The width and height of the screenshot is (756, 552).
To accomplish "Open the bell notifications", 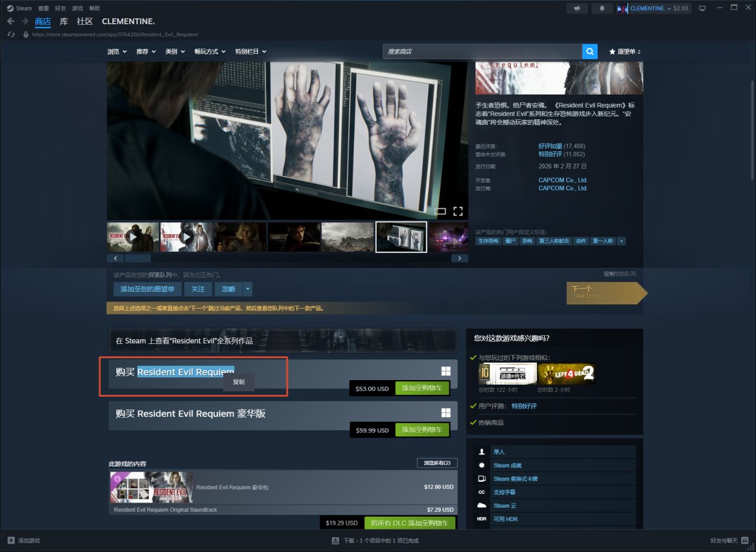I will point(602,8).
